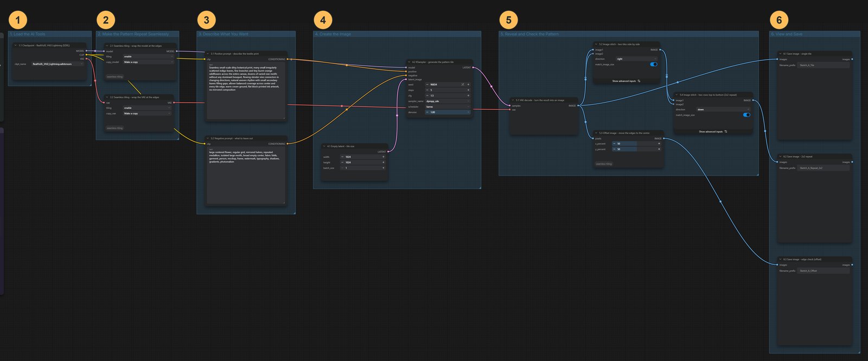Screen dimensions: 868x361
Task: Click the LATENT output port on KSampler
Action: point(473,68)
